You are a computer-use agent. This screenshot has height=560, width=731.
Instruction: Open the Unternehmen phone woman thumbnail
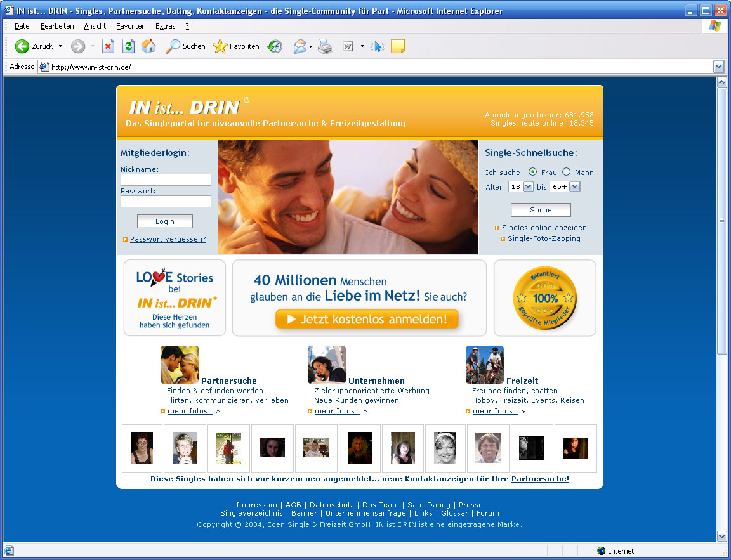pyautogui.click(x=327, y=364)
